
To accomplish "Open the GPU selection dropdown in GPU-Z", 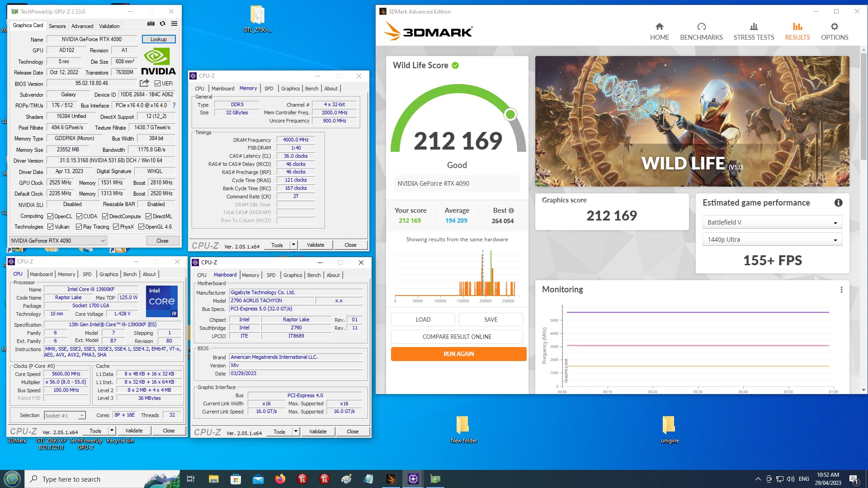I will tap(58, 241).
